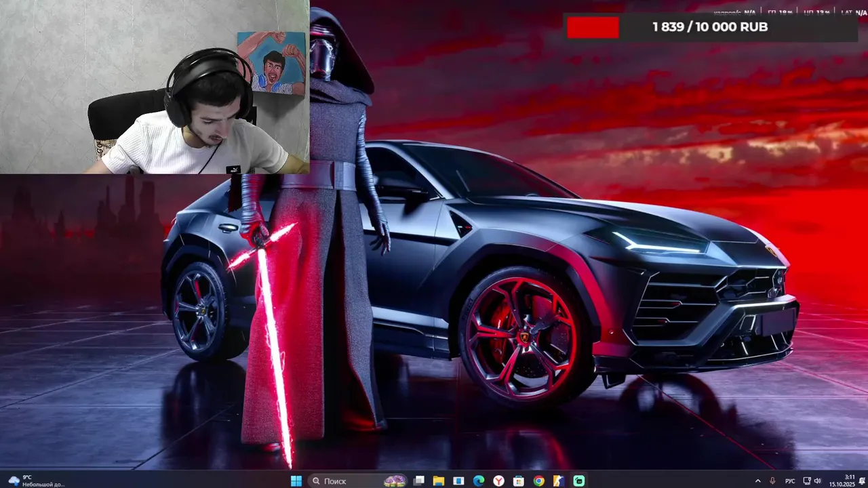868x488 pixels.
Task: Click the flower highlight in search box
Action: pyautogui.click(x=395, y=481)
